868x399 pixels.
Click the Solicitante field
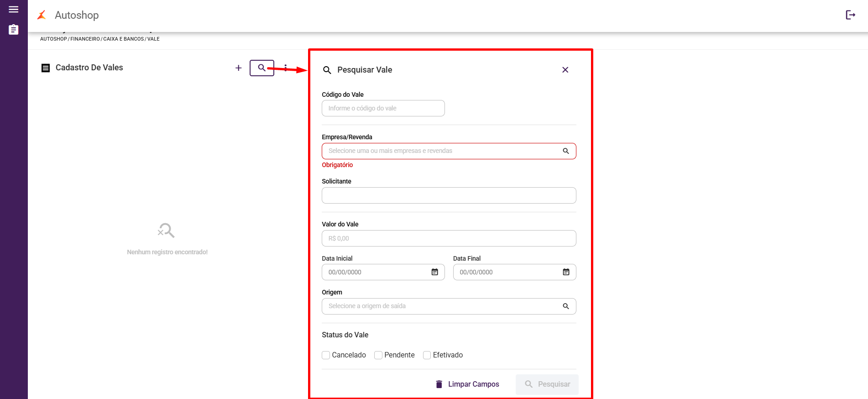(x=449, y=195)
